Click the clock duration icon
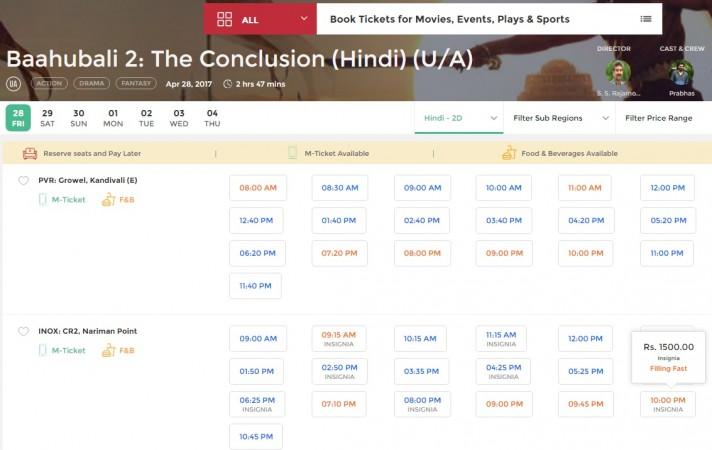The image size is (712, 450). (x=227, y=84)
